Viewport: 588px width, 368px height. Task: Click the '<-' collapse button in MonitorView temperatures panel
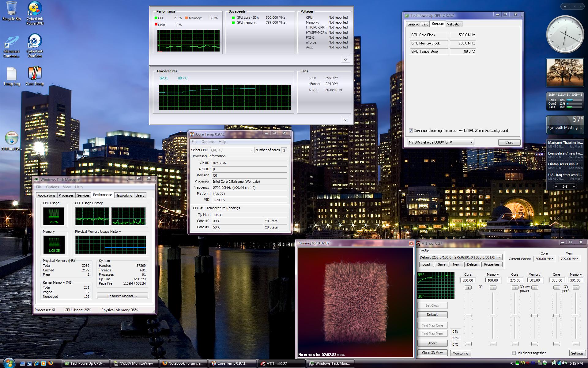[x=345, y=120]
